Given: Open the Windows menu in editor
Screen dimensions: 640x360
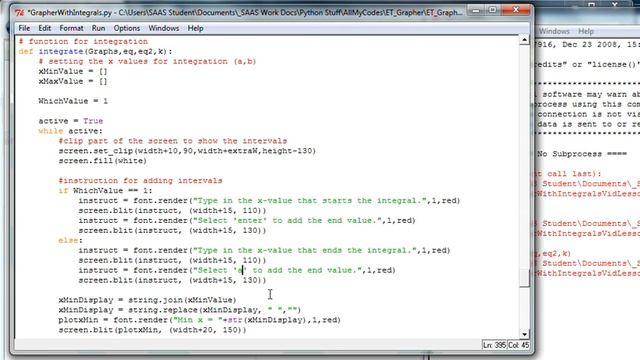Looking at the screenshot, I should 163,28.
